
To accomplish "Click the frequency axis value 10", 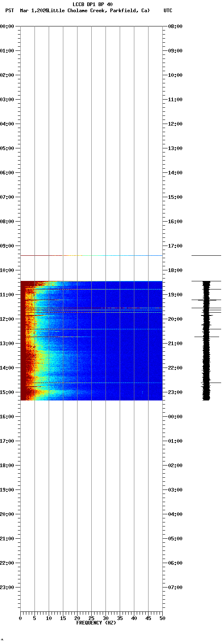I will [49, 618].
